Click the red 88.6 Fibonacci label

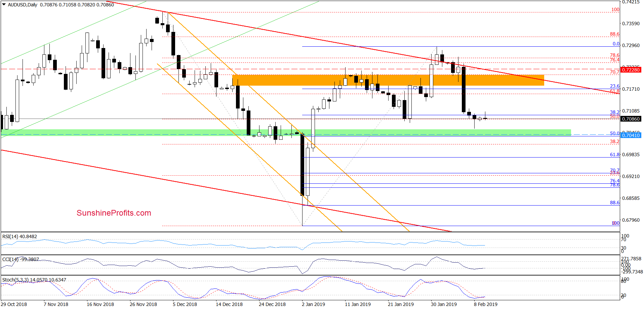(x=614, y=34)
